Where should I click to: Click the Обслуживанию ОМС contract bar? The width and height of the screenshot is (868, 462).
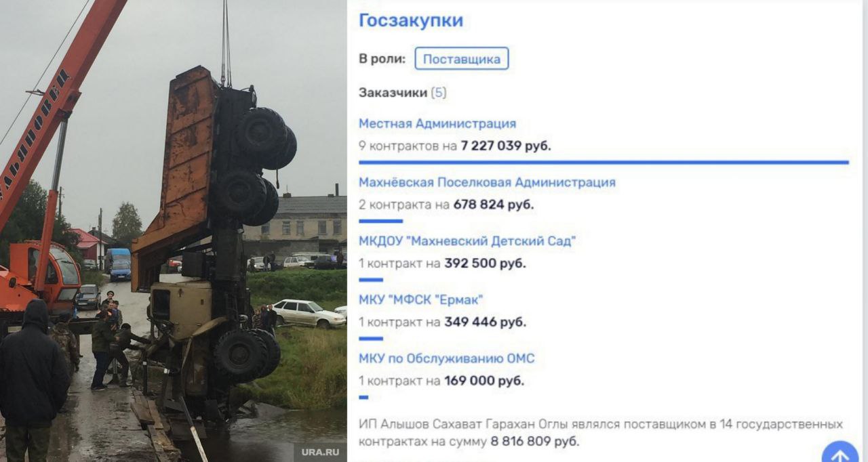[x=363, y=397]
